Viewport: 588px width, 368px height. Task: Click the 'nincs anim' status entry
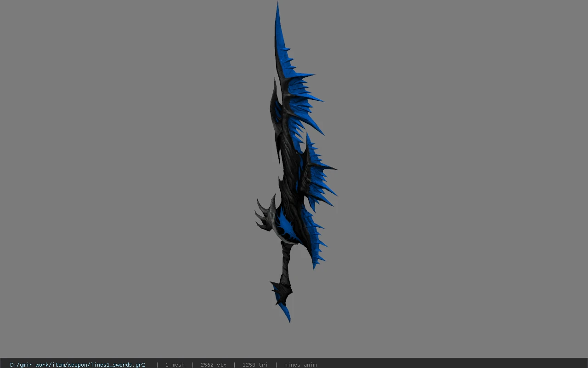click(300, 365)
